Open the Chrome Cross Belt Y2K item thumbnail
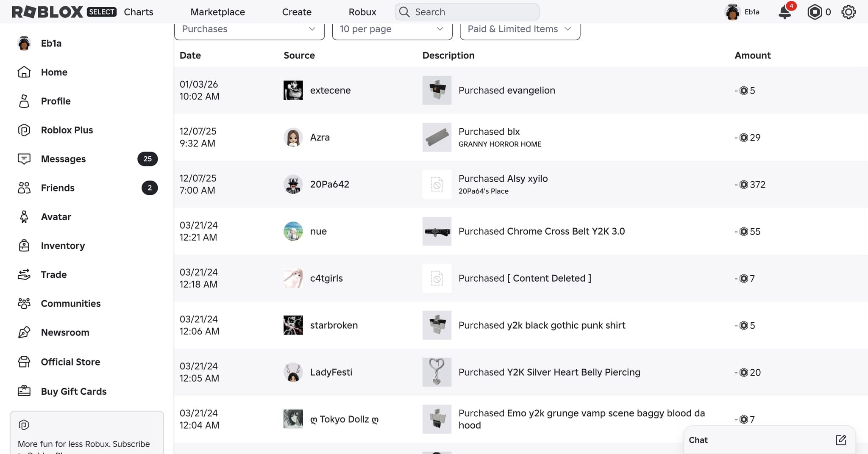The height and width of the screenshot is (454, 868). click(x=437, y=231)
